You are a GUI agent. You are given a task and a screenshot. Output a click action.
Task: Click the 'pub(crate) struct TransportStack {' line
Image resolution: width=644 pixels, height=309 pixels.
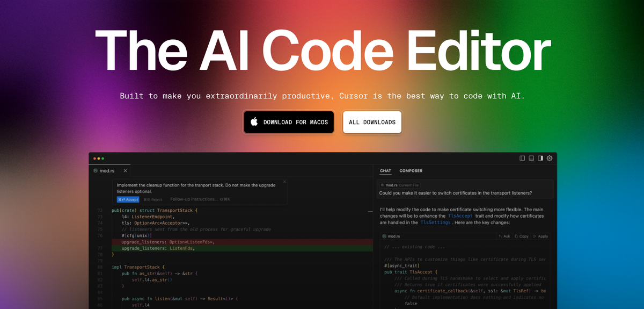(155, 210)
